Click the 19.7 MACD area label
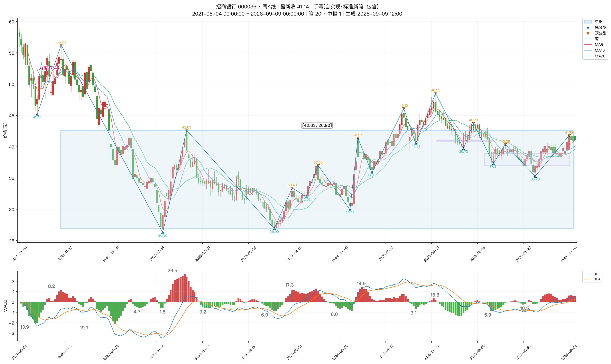The width and height of the screenshot is (611, 364). pos(84,328)
